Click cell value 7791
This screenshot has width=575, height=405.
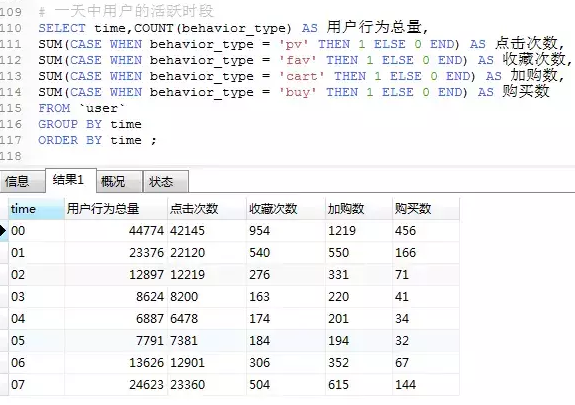(150, 341)
